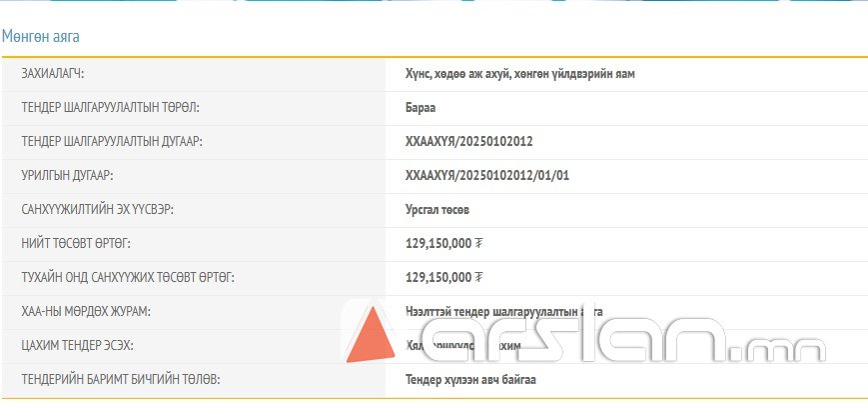Screen dimensions: 868x406
Task: Click the Бараа value
Action: pos(422,108)
